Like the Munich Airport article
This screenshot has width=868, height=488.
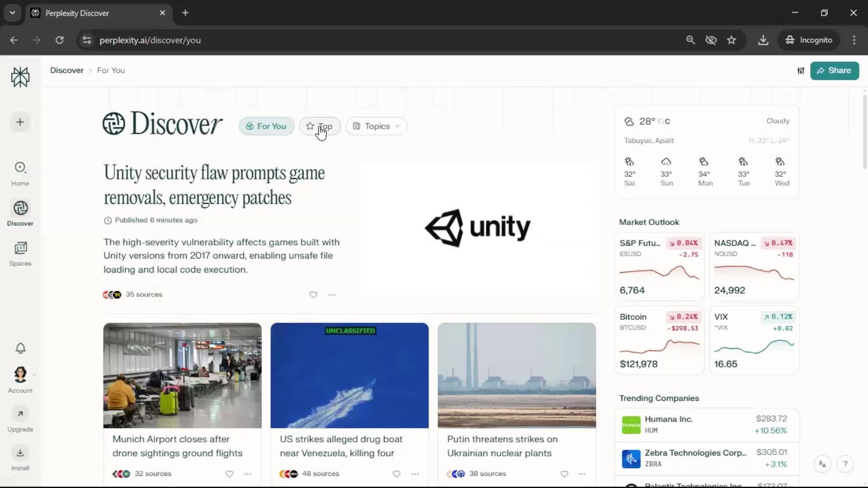(x=229, y=474)
